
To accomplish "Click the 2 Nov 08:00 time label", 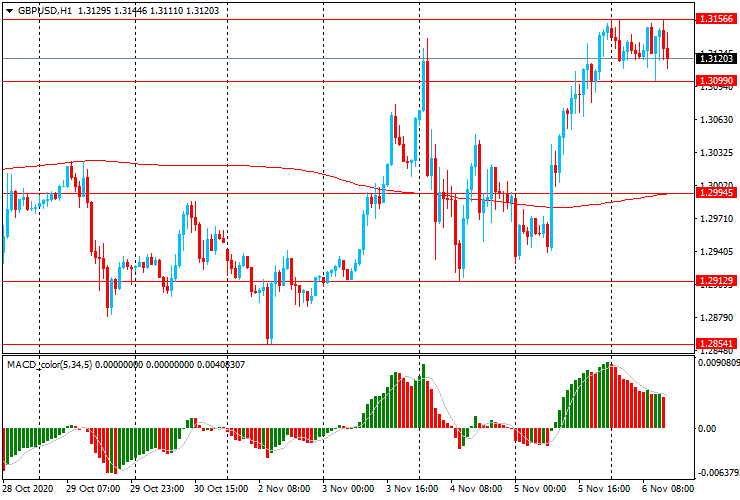I will pyautogui.click(x=285, y=488).
